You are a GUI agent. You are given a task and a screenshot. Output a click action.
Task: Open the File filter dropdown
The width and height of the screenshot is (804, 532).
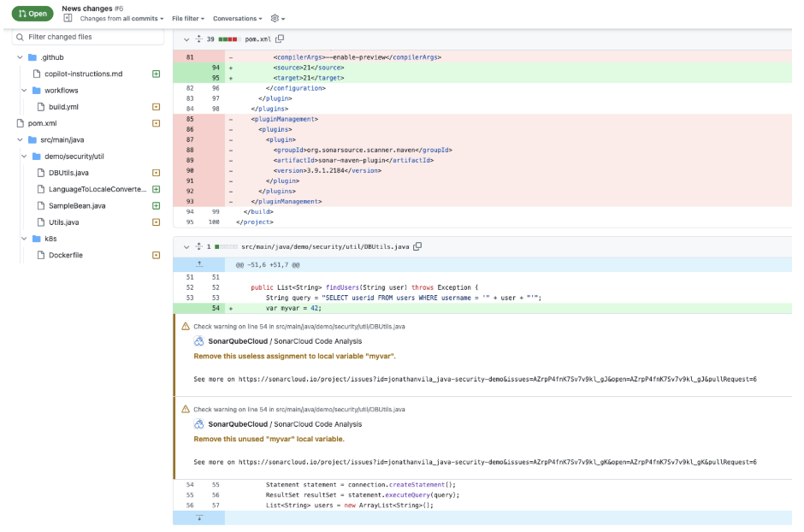coord(187,18)
